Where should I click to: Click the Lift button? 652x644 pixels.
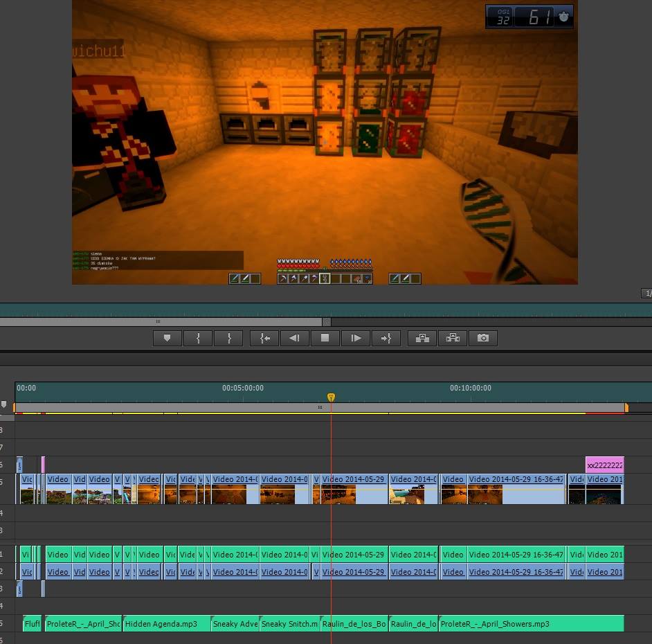(x=422, y=338)
